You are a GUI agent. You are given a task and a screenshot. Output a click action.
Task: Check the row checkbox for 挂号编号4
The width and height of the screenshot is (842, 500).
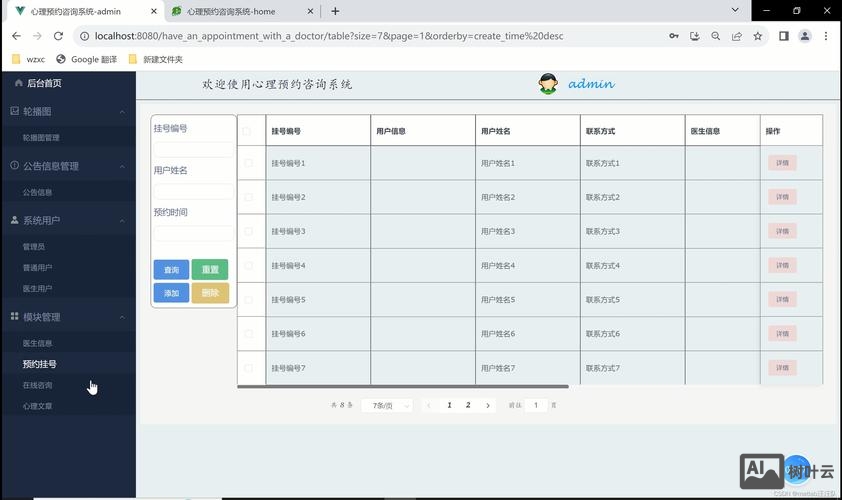coord(248,265)
